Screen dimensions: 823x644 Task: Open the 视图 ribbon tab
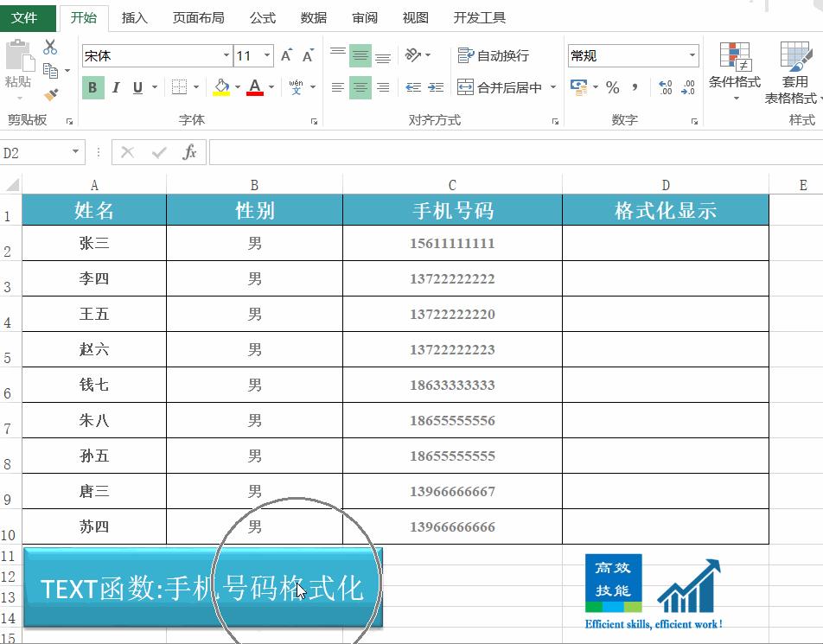pos(415,16)
